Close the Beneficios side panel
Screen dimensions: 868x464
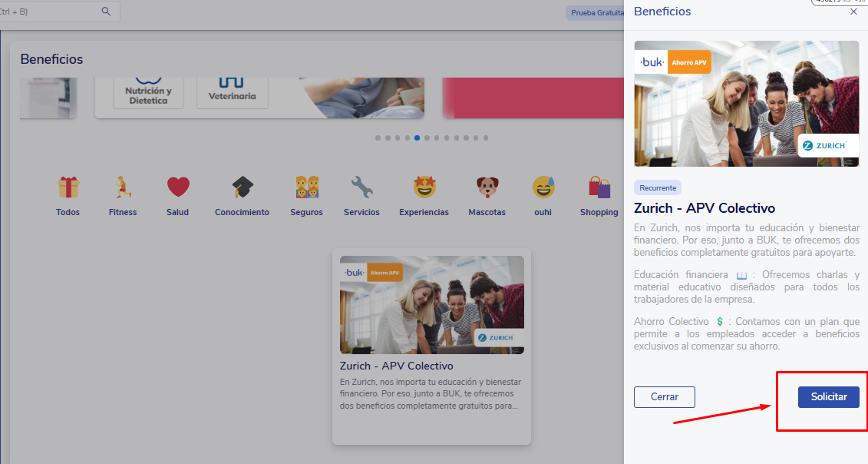pyautogui.click(x=853, y=12)
